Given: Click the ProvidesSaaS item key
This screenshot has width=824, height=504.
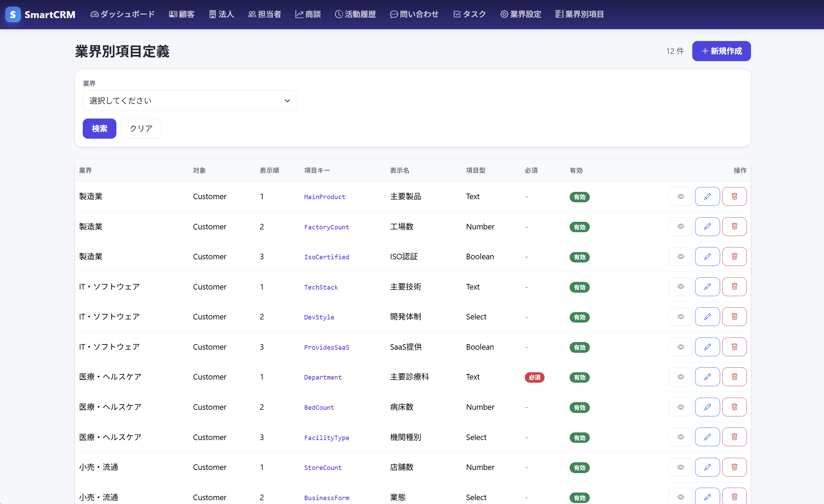Looking at the screenshot, I should (x=326, y=347).
